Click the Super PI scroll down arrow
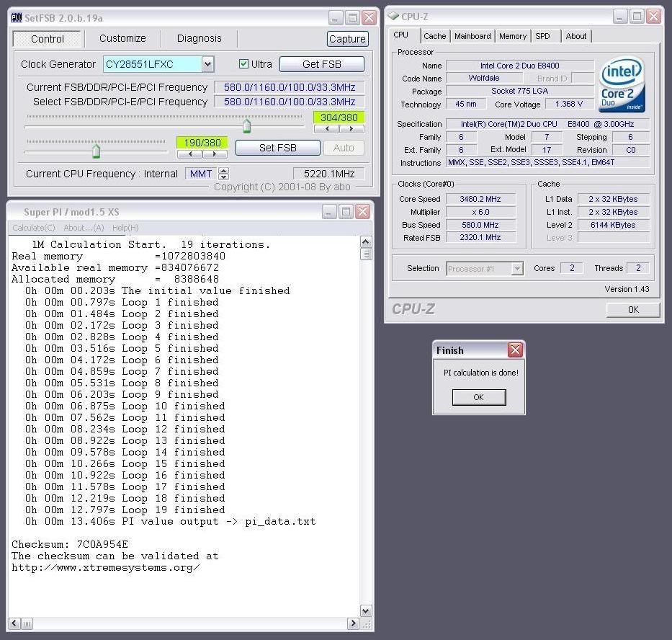This screenshot has height=640, width=672. coord(365,611)
